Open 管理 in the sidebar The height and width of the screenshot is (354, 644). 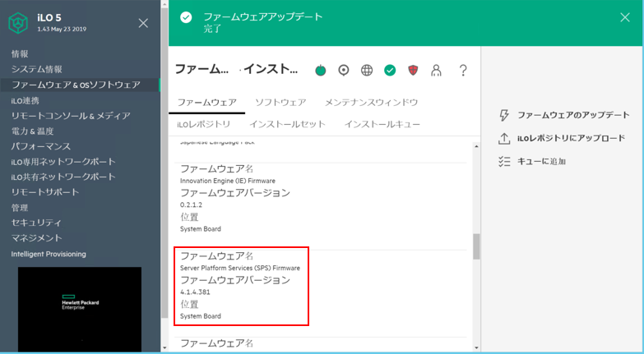(x=20, y=208)
